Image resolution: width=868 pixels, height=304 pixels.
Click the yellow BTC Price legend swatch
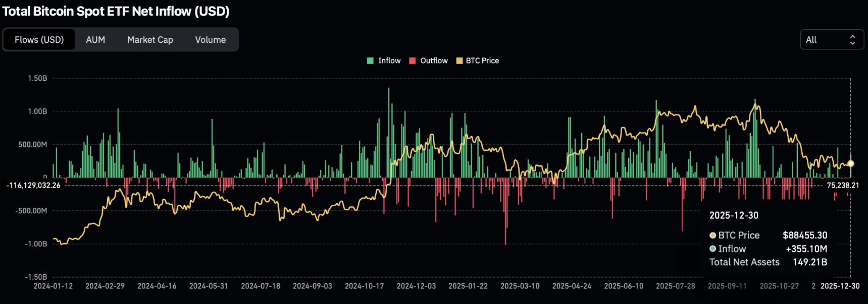click(459, 60)
